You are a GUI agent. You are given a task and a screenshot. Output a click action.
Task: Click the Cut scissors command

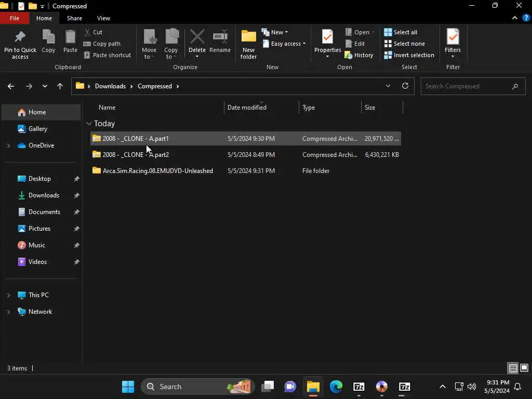click(x=94, y=32)
